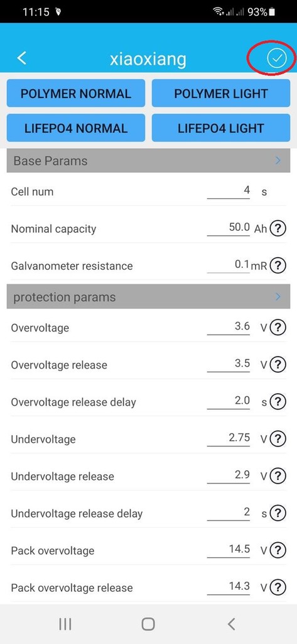This screenshot has width=297, height=644.
Task: Tap Android recent apps navigation icon
Action: click(65, 625)
